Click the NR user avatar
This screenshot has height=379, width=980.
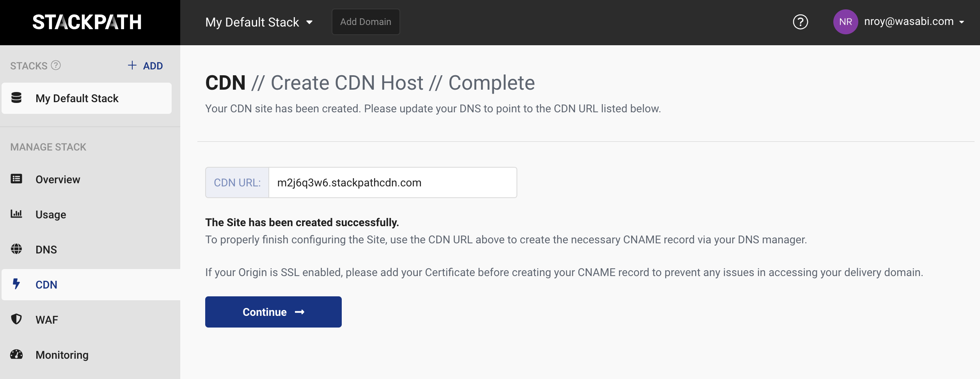(x=845, y=22)
